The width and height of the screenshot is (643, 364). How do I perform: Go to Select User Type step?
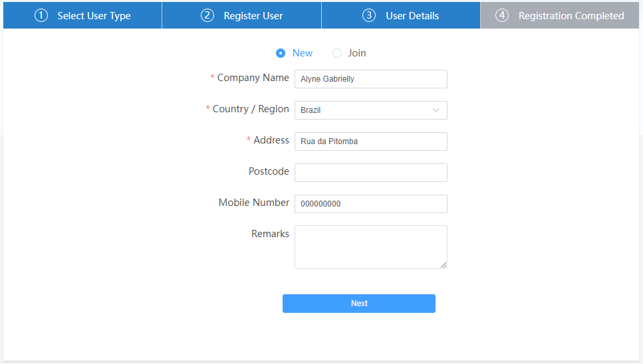coord(94,16)
